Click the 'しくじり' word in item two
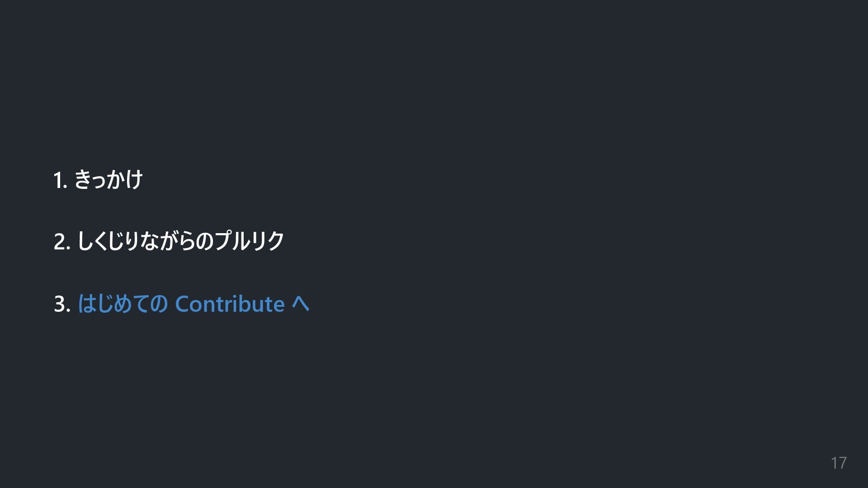The image size is (868, 488). (108, 241)
